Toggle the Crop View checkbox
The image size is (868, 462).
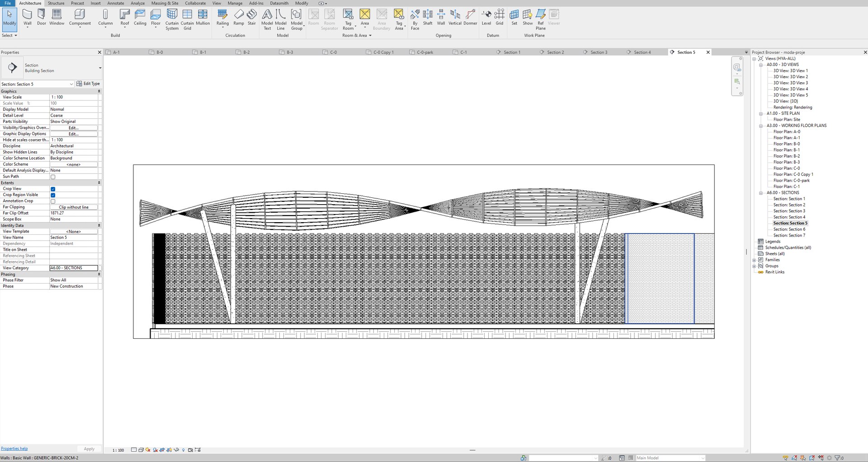click(53, 189)
